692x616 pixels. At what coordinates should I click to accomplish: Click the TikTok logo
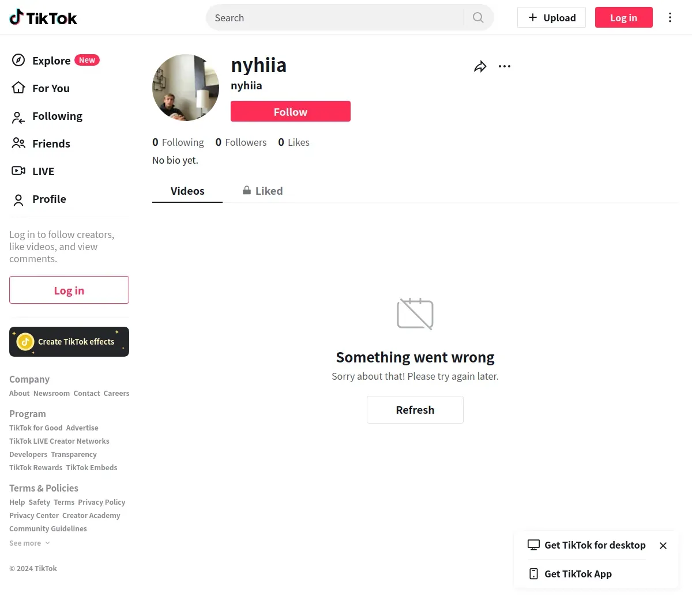43,18
